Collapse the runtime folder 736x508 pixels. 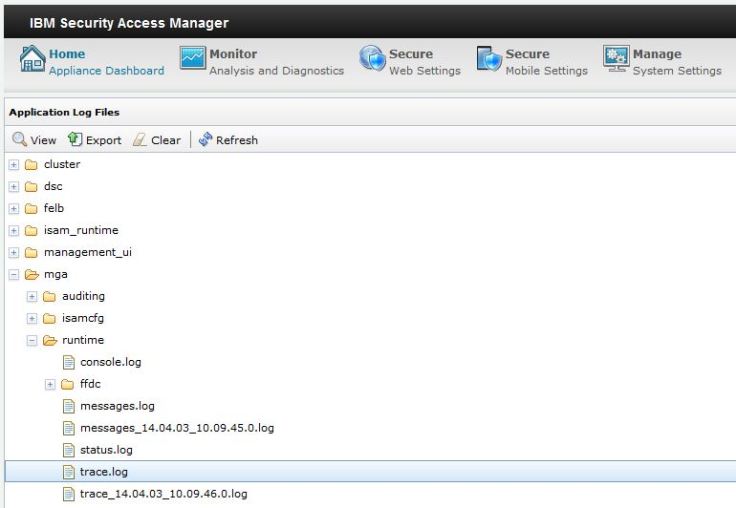(32, 341)
